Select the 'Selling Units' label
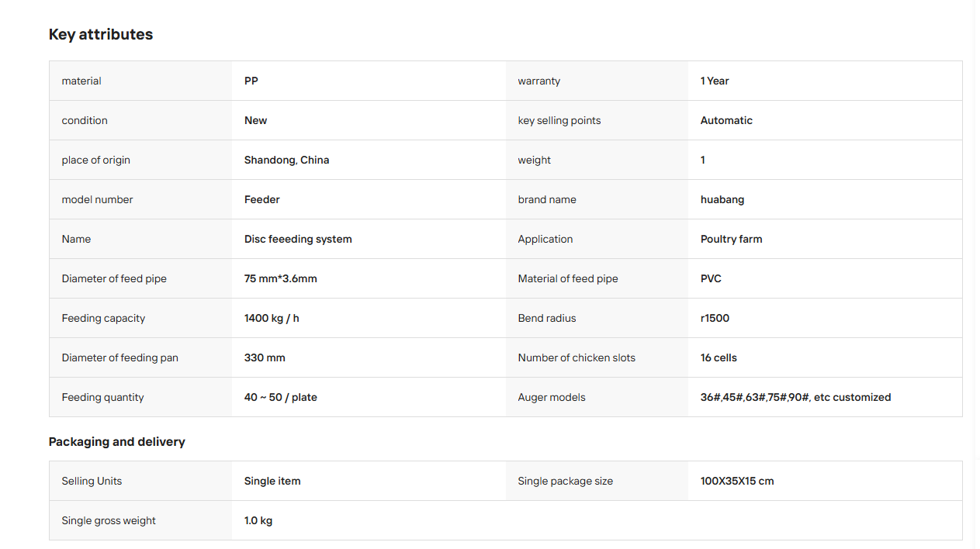 [92, 481]
